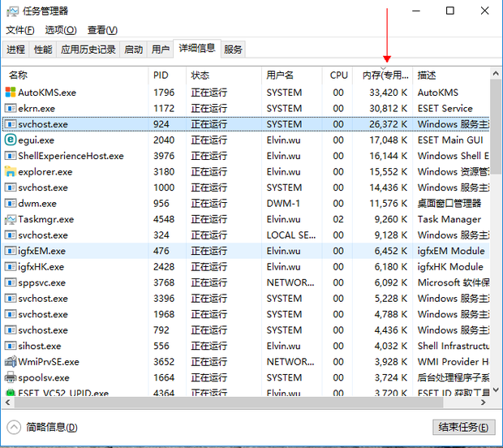
Task: Switch to the 进程 tab
Action: point(15,50)
